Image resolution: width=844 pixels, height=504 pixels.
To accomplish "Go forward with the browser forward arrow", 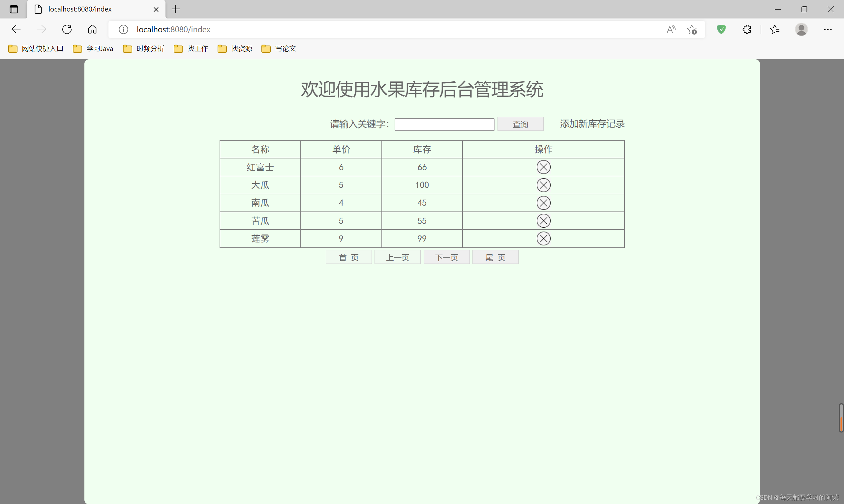I will pos(42,29).
